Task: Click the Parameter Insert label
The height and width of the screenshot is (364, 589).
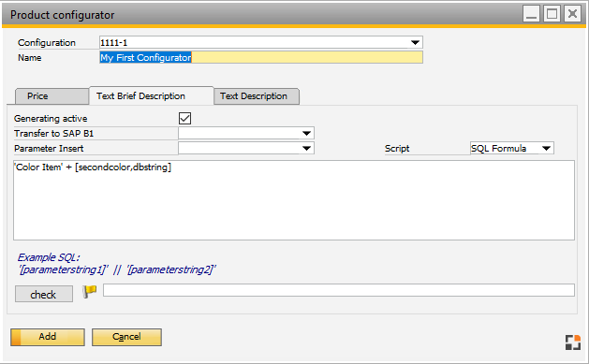Action: (49, 149)
